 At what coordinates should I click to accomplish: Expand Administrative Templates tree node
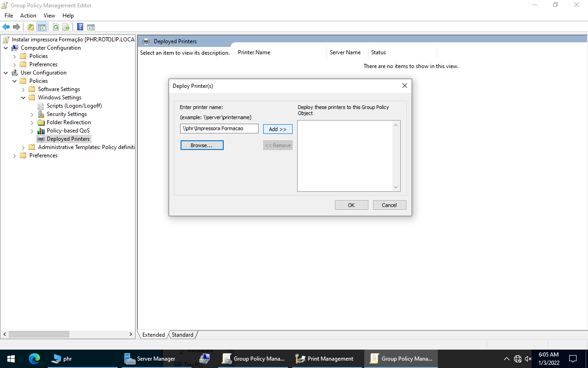click(x=23, y=147)
